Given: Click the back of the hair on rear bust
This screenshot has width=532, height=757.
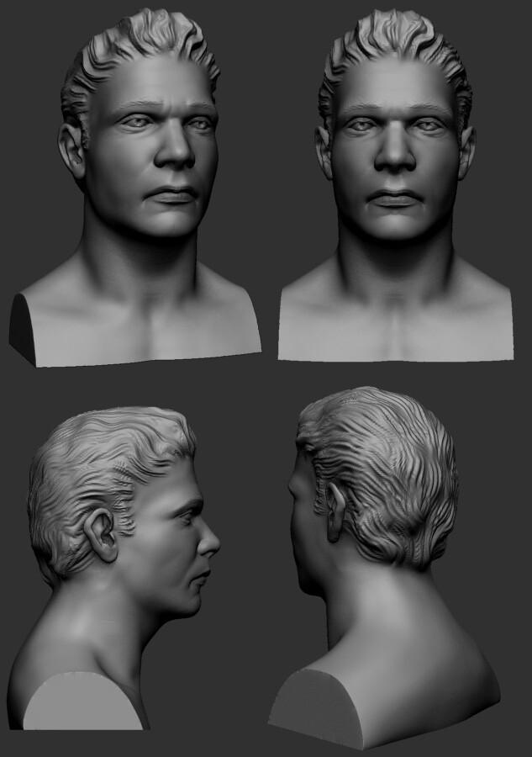Looking at the screenshot, I should coord(387,471).
